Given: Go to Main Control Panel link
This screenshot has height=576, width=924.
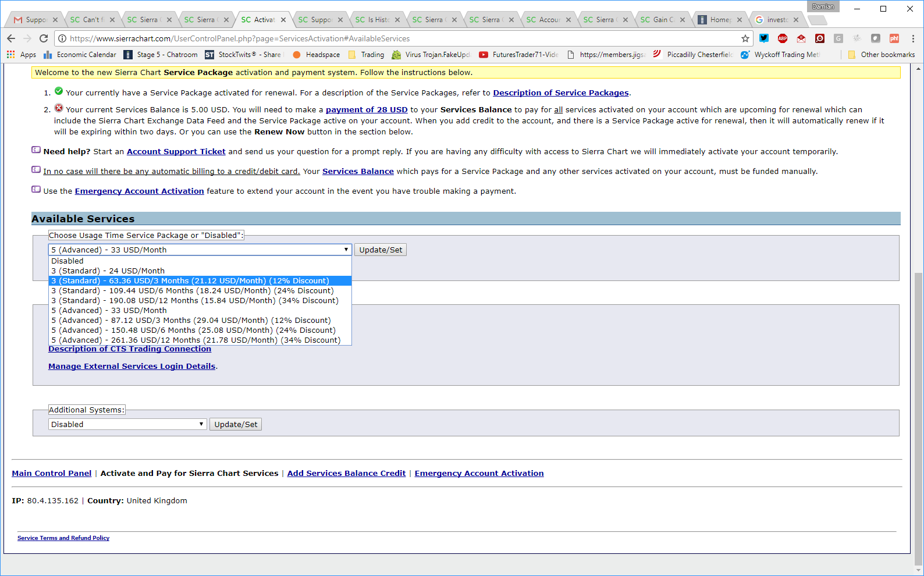Looking at the screenshot, I should pyautogui.click(x=52, y=474).
